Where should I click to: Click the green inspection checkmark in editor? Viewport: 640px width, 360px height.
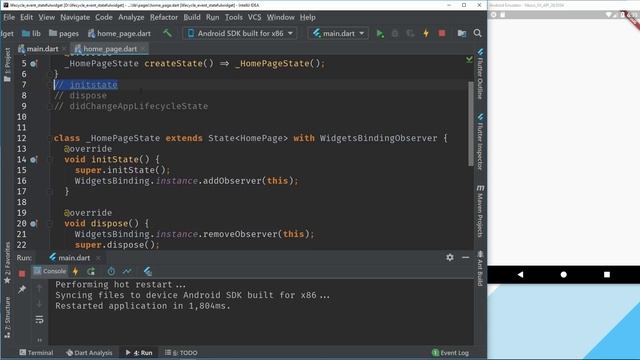pos(469,60)
